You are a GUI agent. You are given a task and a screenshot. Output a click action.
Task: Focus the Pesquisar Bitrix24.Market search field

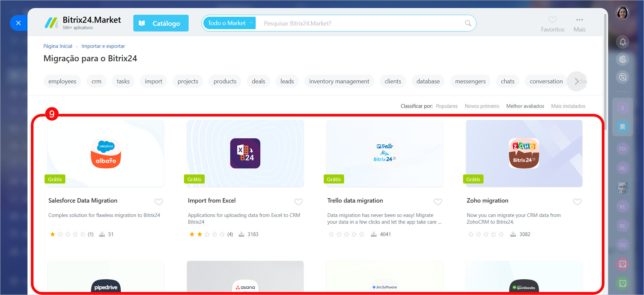click(360, 23)
